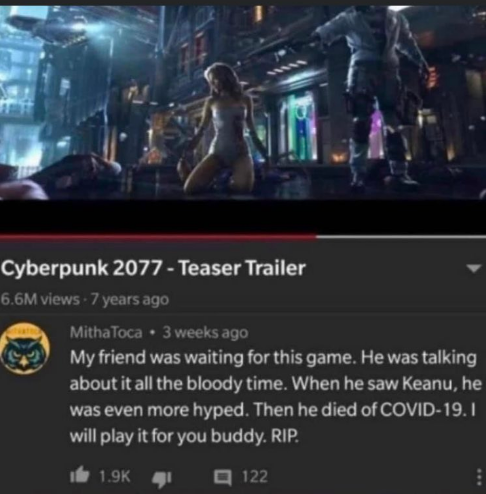Tap the 1.9K likes count
The height and width of the screenshot is (494, 486).
[x=115, y=477]
